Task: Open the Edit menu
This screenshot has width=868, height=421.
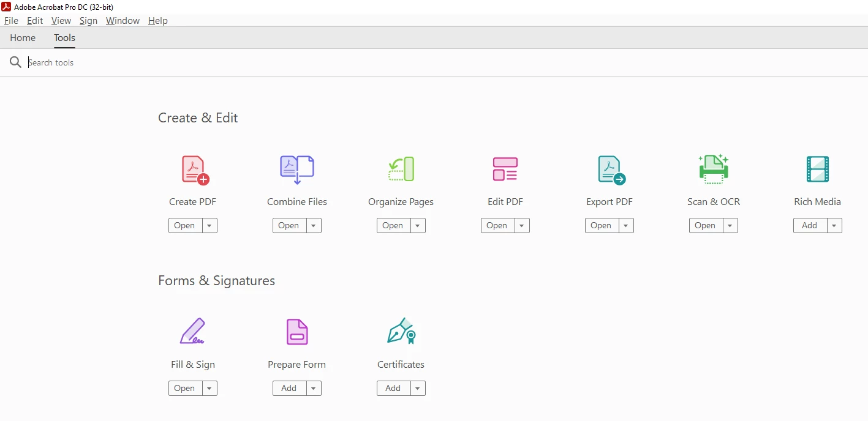Action: tap(35, 21)
